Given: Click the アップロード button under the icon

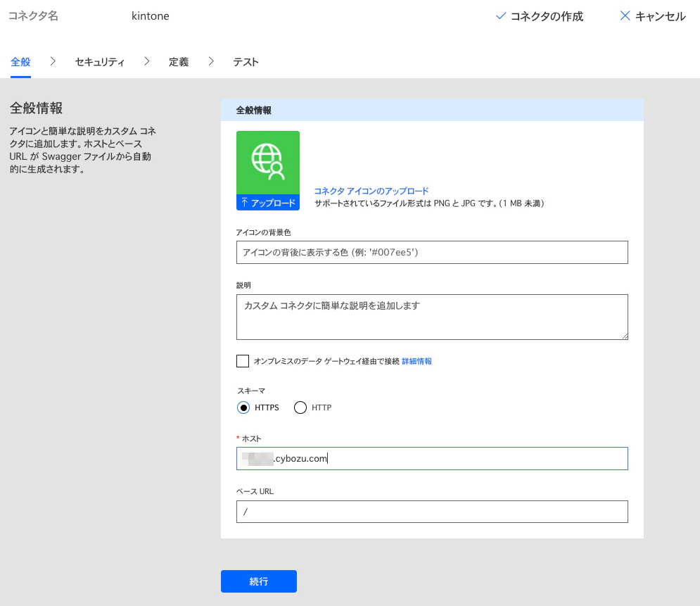Looking at the screenshot, I should click(x=268, y=203).
